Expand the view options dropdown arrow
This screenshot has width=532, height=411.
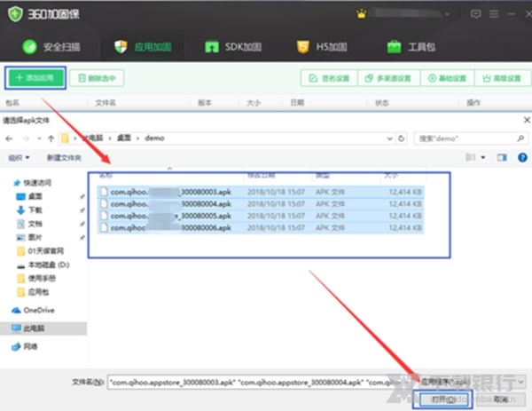[483, 158]
